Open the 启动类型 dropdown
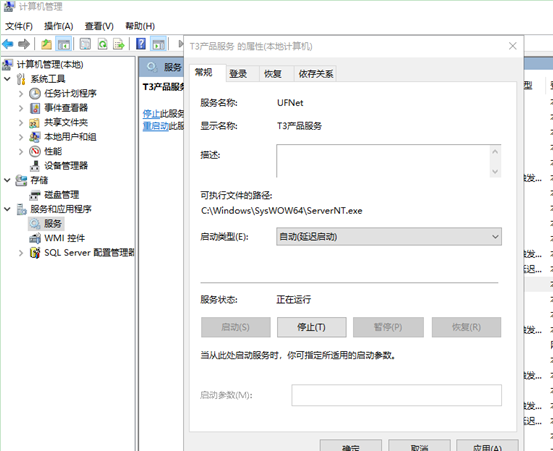Image resolution: width=553 pixels, height=451 pixels. [389, 237]
